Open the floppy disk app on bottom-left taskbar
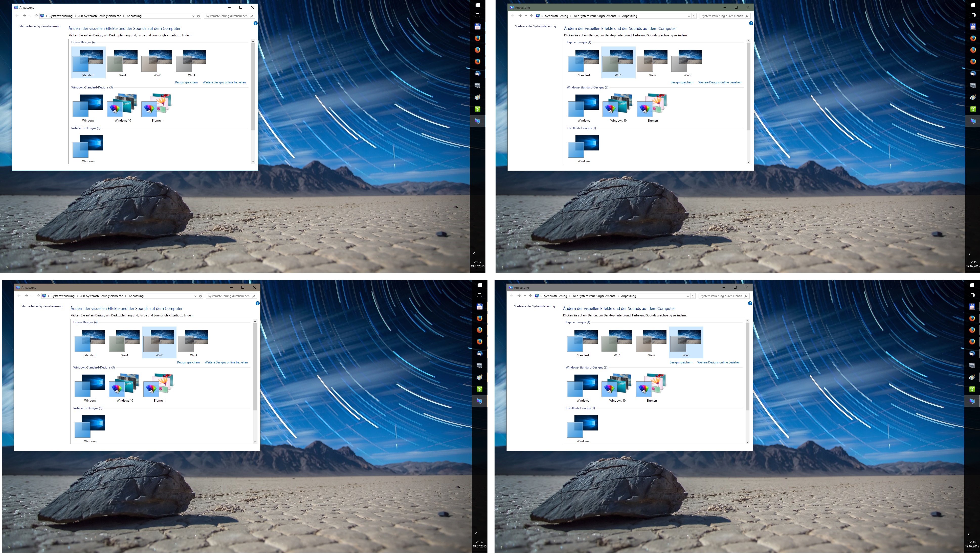Image resolution: width=980 pixels, height=554 pixels. click(x=480, y=306)
